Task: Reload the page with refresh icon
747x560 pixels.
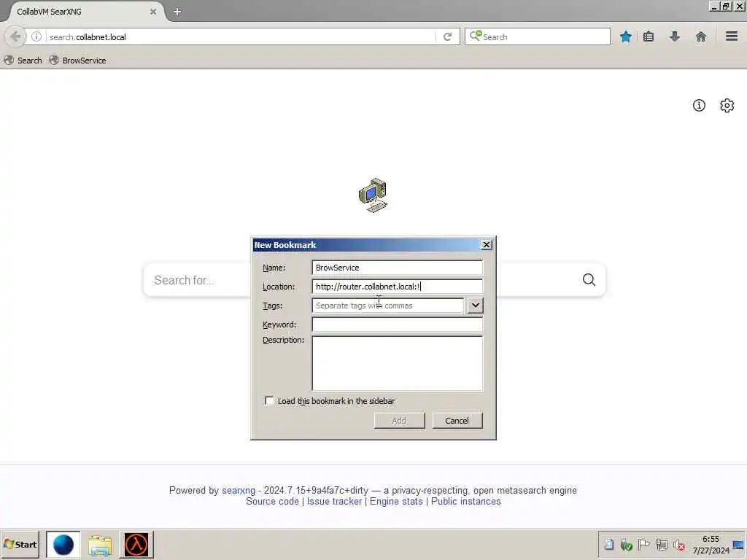Action: 447,36
